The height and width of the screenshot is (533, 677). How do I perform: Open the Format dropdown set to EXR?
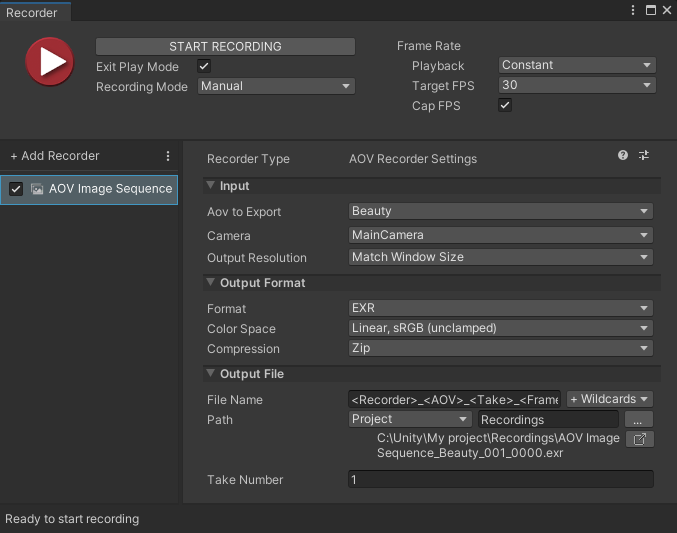501,308
